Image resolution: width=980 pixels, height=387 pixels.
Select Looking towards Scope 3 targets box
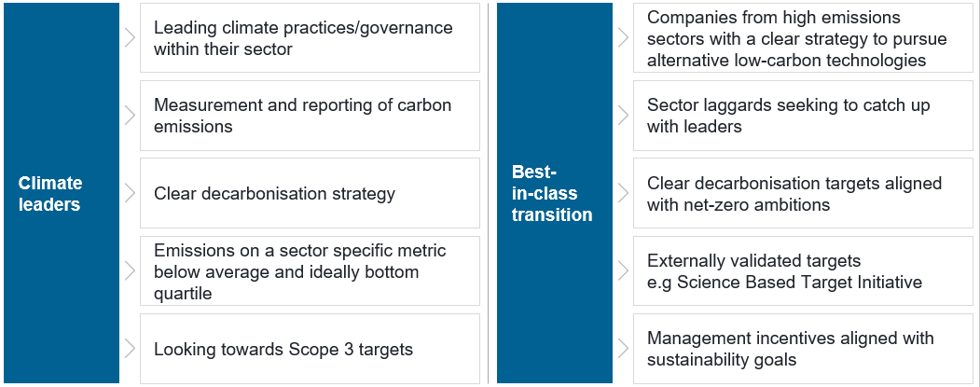click(310, 348)
